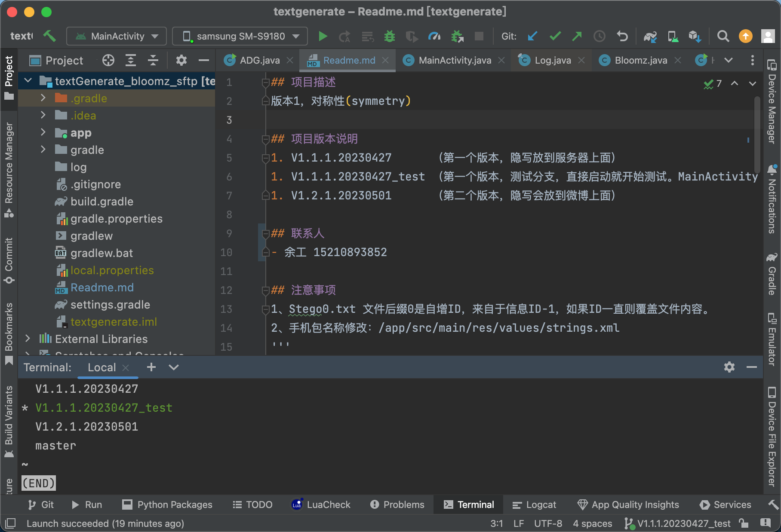Screen dimensions: 781x532
Task: Open Git history clock icon
Action: coord(600,36)
